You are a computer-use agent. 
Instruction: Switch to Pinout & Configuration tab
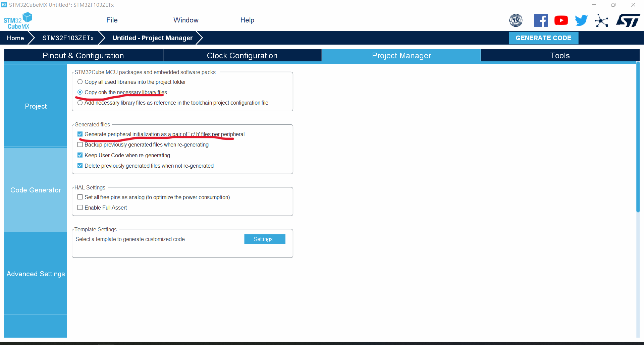coord(83,55)
